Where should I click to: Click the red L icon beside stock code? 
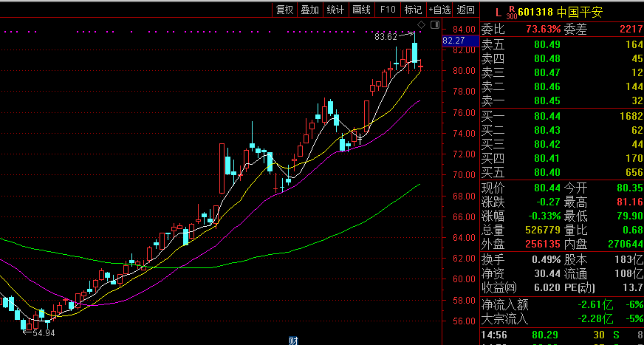[x=498, y=12]
